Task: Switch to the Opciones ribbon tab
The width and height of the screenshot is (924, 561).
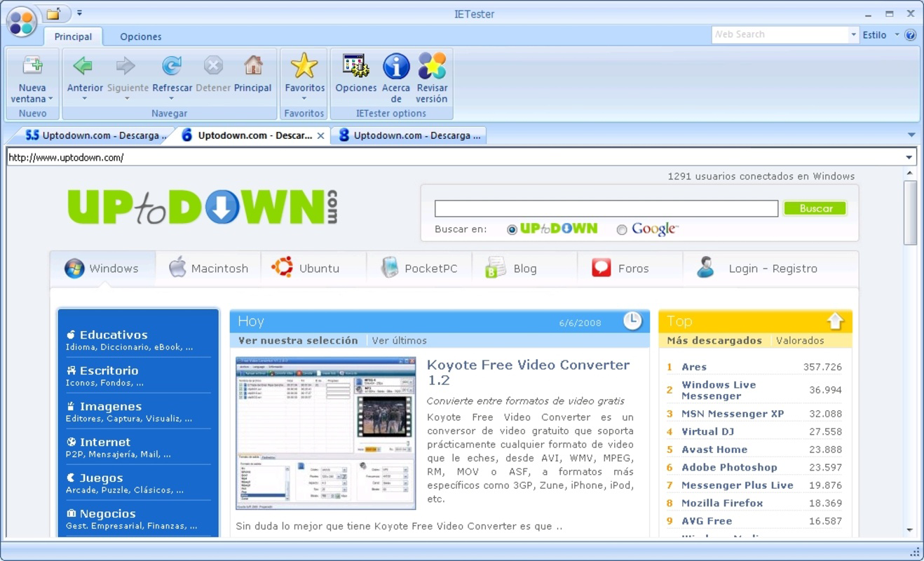Action: [140, 36]
